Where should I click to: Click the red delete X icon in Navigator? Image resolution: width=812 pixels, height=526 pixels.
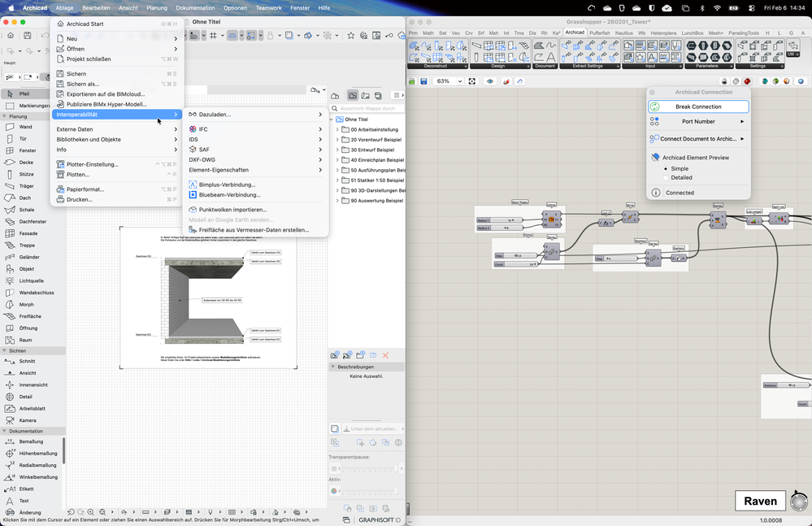coord(385,355)
